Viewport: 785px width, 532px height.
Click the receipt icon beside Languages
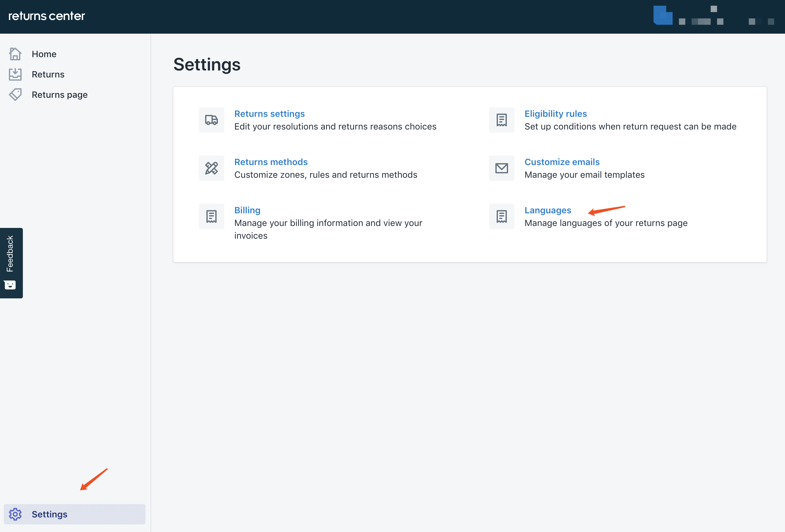coord(502,216)
